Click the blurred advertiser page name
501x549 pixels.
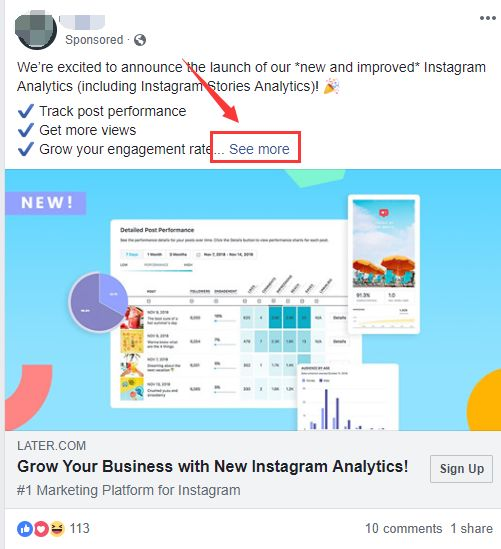point(82,22)
